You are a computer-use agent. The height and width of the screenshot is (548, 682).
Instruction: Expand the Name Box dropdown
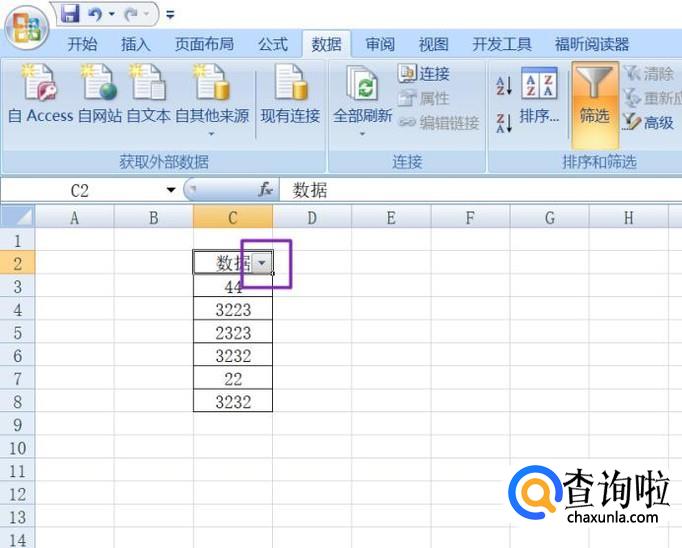(171, 190)
